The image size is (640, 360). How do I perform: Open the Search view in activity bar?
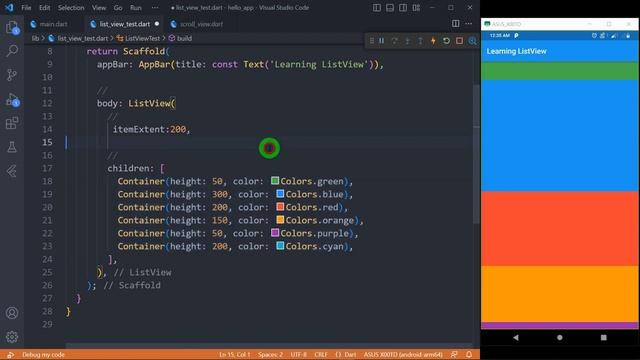[12, 51]
